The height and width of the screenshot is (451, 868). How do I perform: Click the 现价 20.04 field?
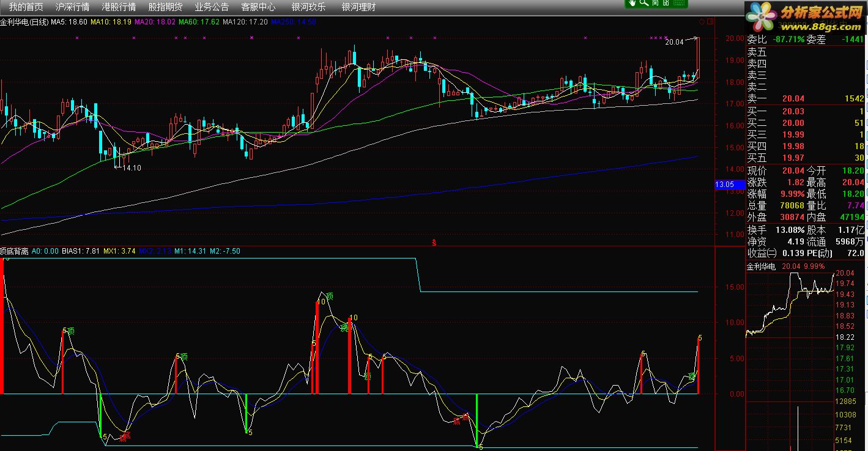point(776,170)
